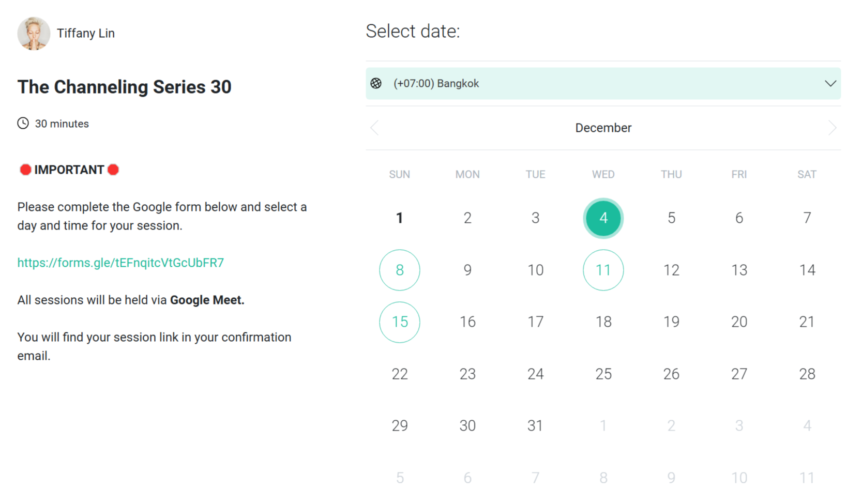Click the red circle before IMPORTANT
The image size is (862, 504).
pyautogui.click(x=25, y=170)
